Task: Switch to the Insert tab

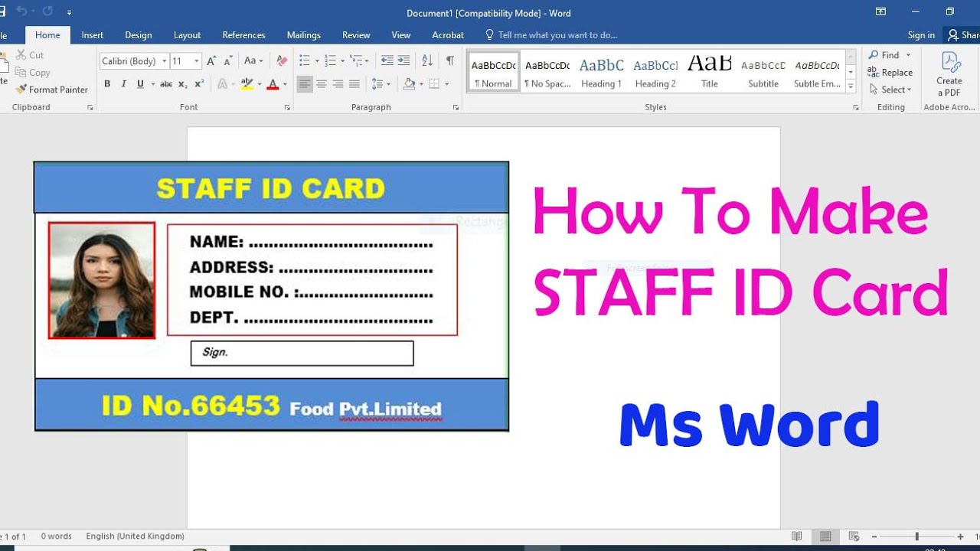Action: pos(93,35)
